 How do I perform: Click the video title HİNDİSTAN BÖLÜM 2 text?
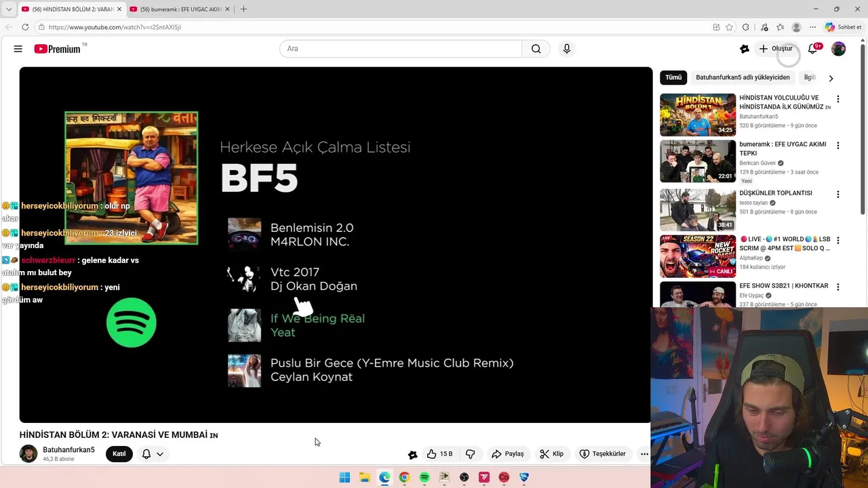119,435
